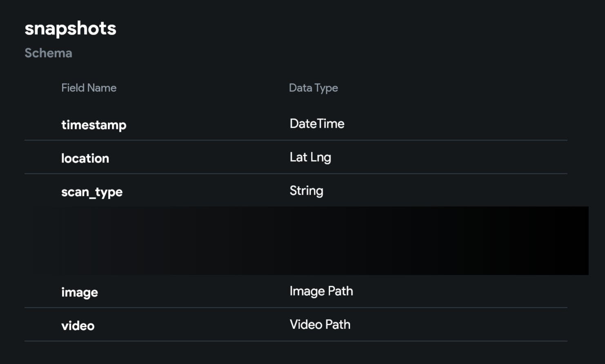Select the path type listed for image

click(x=321, y=291)
